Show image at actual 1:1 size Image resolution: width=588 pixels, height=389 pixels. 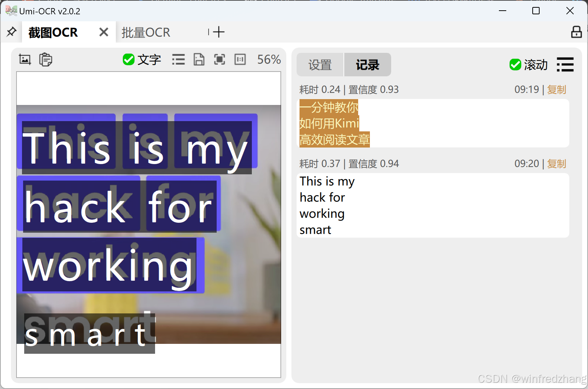240,59
